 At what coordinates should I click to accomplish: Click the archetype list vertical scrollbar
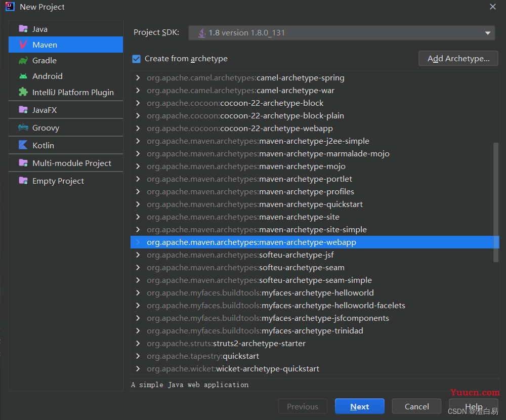[496, 202]
